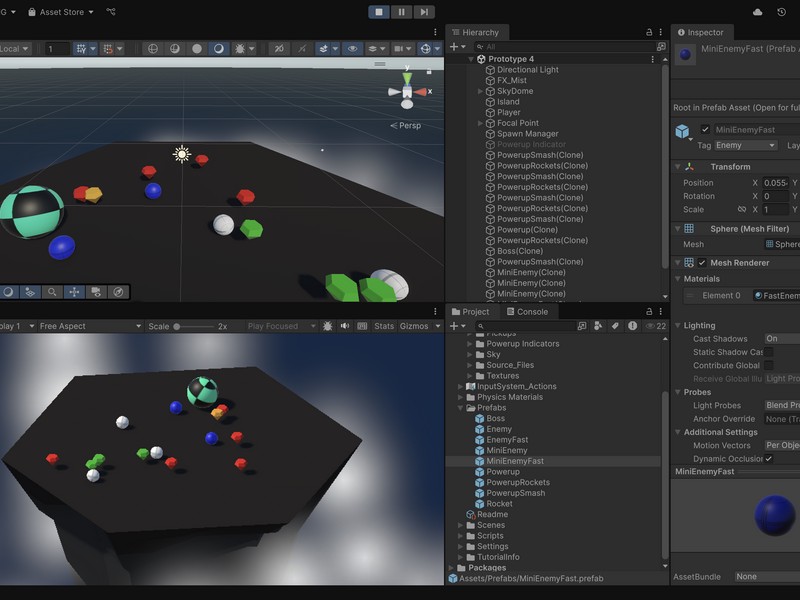Viewport: 800px width, 600px height.
Task: Disable the Dynamic Occlusion checkbox
Action: pyautogui.click(x=768, y=458)
